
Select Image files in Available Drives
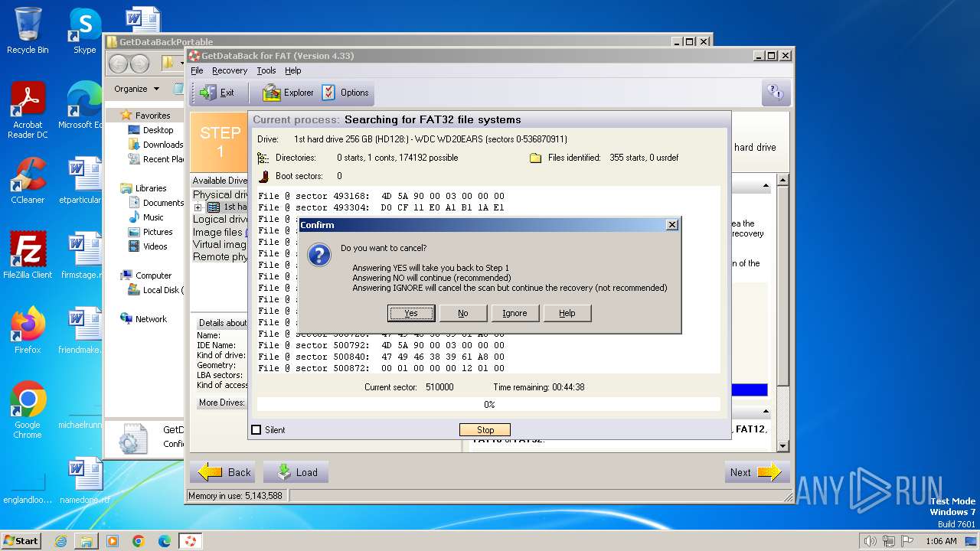tap(220, 232)
